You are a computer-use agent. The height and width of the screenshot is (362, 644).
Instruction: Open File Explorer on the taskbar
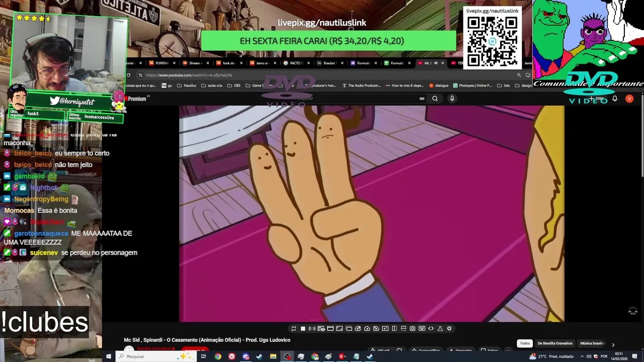pyautogui.click(x=273, y=356)
